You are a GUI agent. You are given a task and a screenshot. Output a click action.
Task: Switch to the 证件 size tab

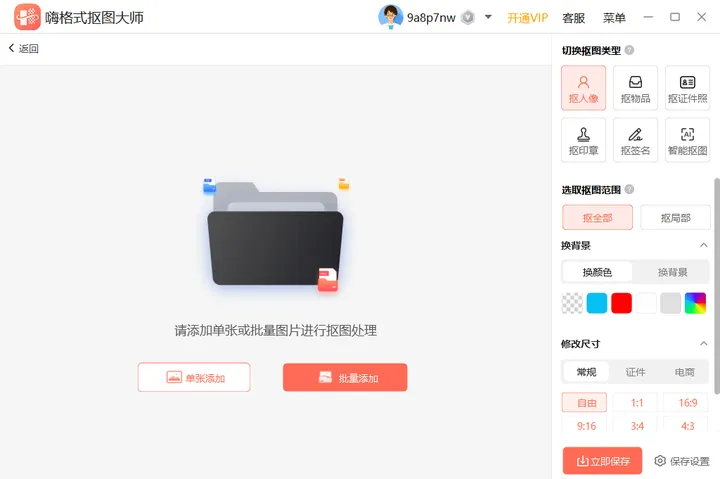[636, 372]
